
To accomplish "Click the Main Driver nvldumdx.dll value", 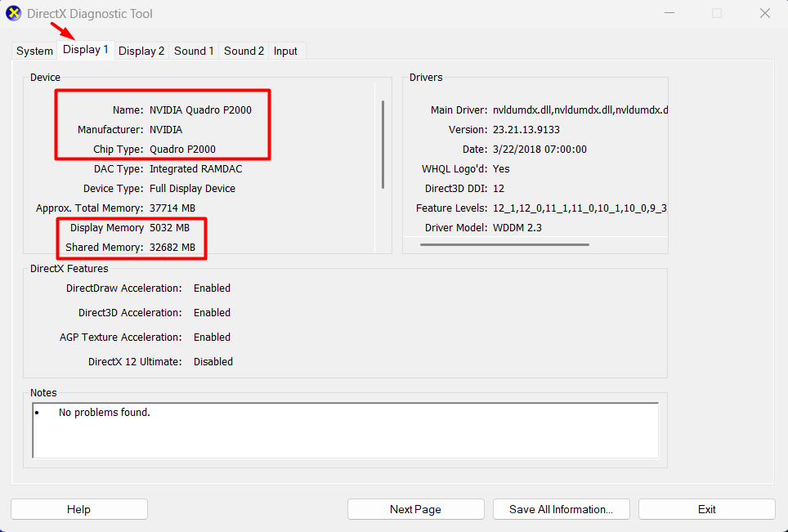I will pyautogui.click(x=580, y=110).
